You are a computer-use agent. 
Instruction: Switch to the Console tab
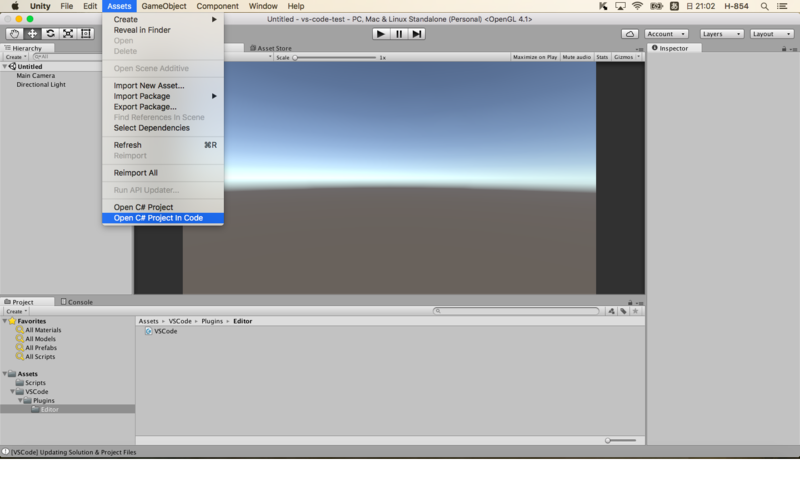(x=77, y=302)
